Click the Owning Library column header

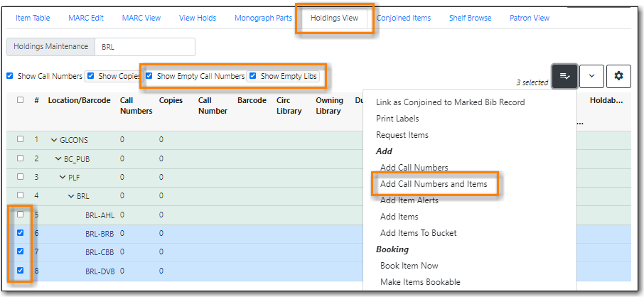click(x=329, y=106)
